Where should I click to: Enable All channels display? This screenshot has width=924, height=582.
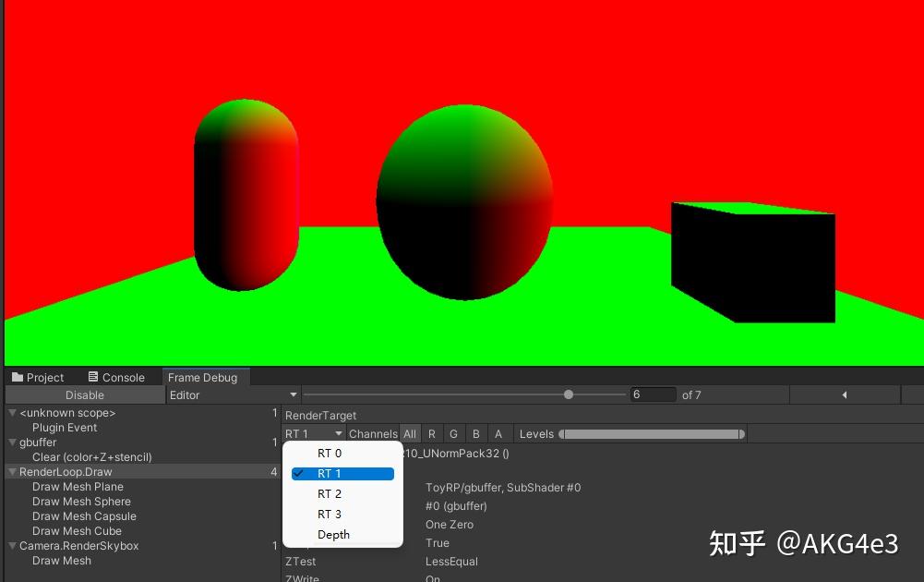[x=410, y=433]
